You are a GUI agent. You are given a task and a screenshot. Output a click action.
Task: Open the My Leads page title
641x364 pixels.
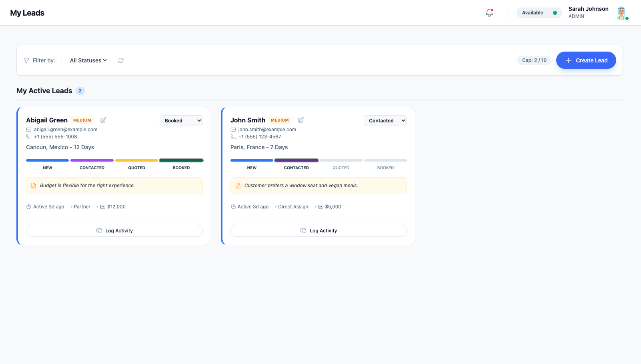[27, 12]
